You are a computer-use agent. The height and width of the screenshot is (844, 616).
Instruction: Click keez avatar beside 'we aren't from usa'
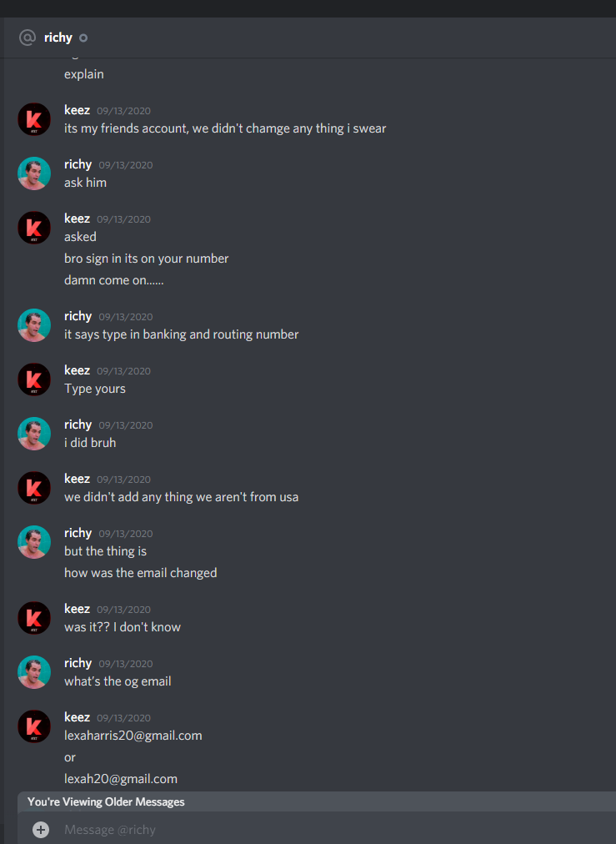click(x=34, y=488)
